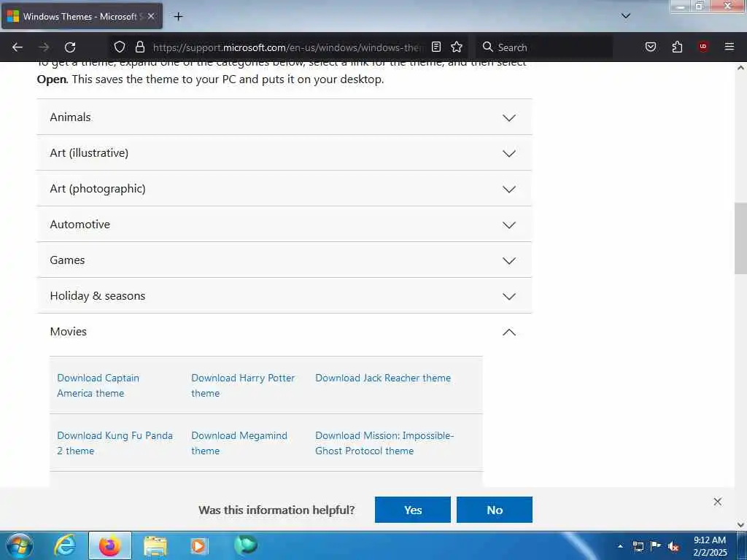Click the page vertical scrollbar thumb
Viewport: 747px width, 560px height.
point(740,238)
